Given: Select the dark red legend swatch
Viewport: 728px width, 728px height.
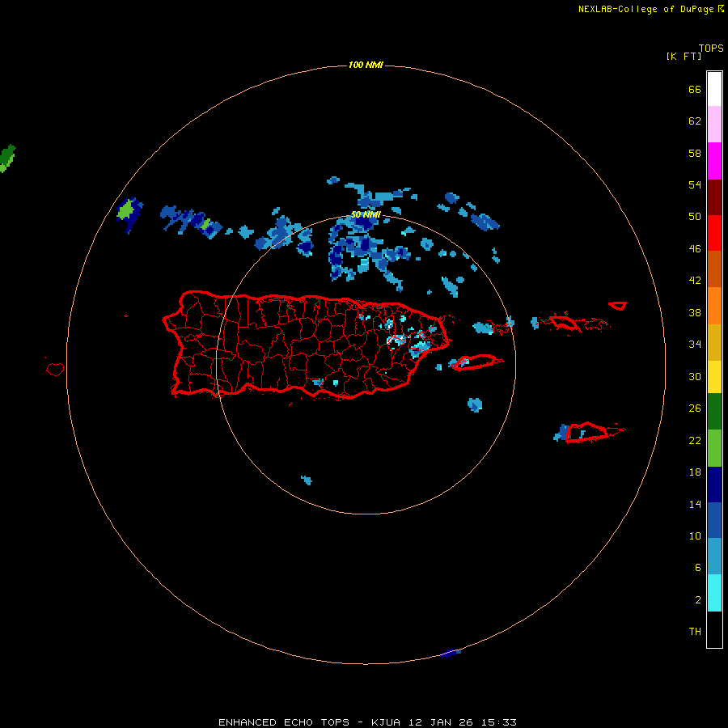Looking at the screenshot, I should (x=714, y=197).
